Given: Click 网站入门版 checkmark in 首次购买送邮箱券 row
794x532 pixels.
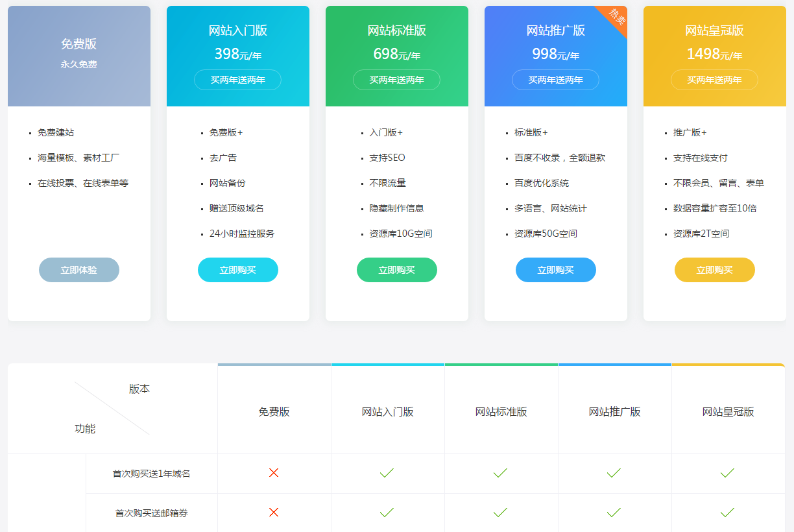Looking at the screenshot, I should click(x=387, y=513).
